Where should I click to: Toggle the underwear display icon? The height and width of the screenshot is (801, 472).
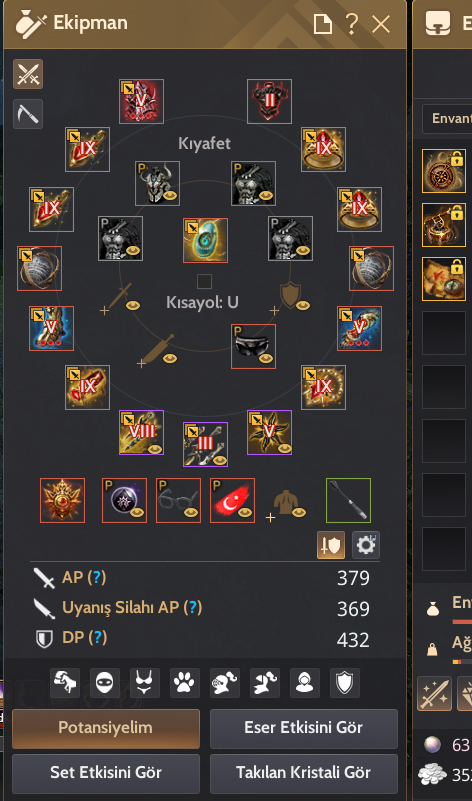[145, 683]
